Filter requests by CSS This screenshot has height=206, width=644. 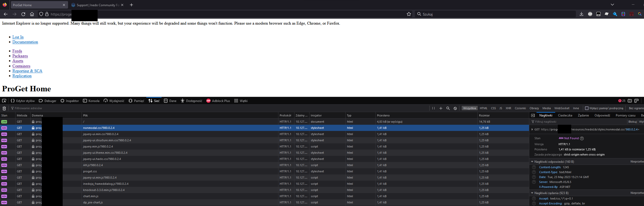coord(493,108)
